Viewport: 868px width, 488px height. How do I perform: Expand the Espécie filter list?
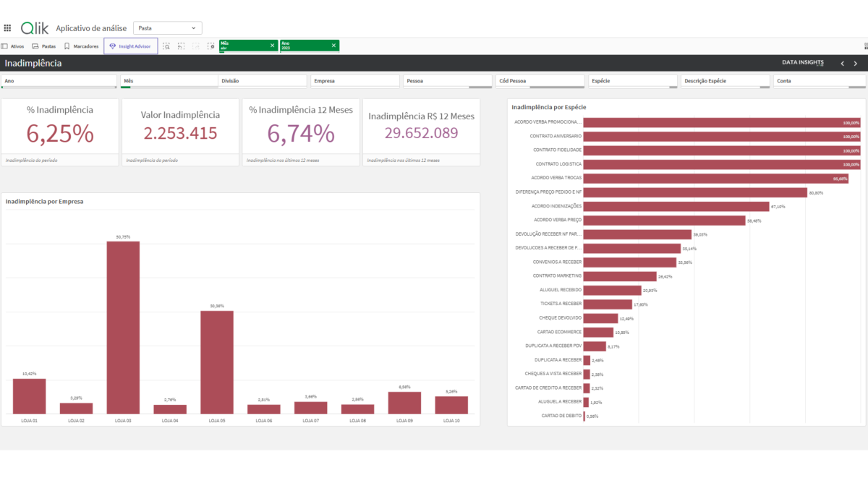[632, 81]
